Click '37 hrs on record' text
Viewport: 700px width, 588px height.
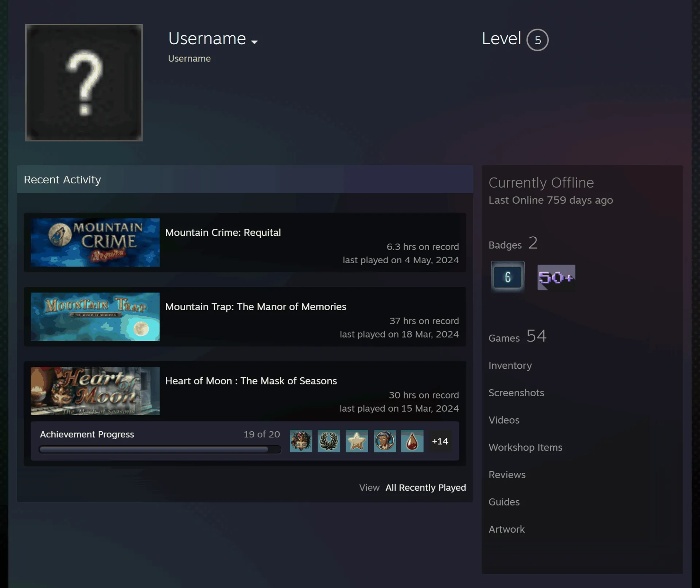point(424,321)
